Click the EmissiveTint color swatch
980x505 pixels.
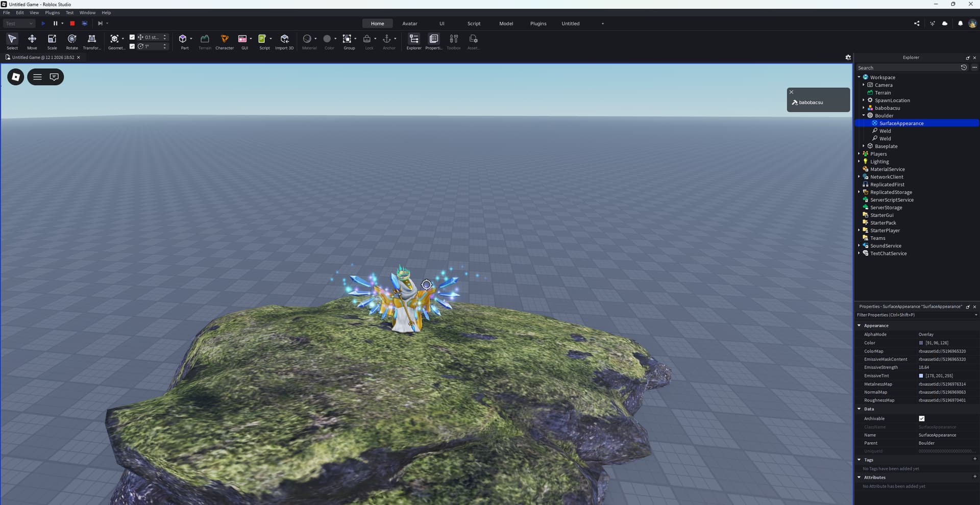pos(921,376)
